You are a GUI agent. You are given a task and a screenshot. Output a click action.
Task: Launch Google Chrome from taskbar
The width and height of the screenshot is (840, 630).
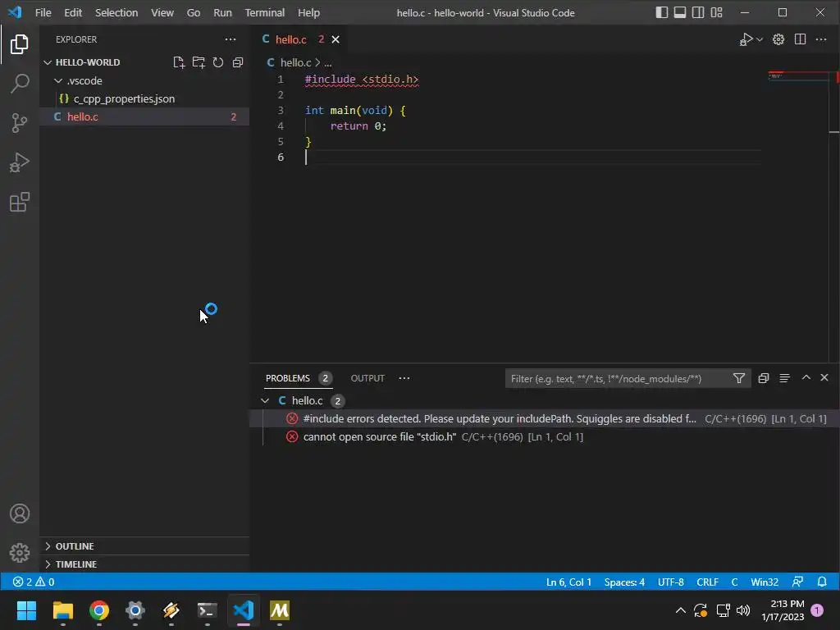[99, 610]
